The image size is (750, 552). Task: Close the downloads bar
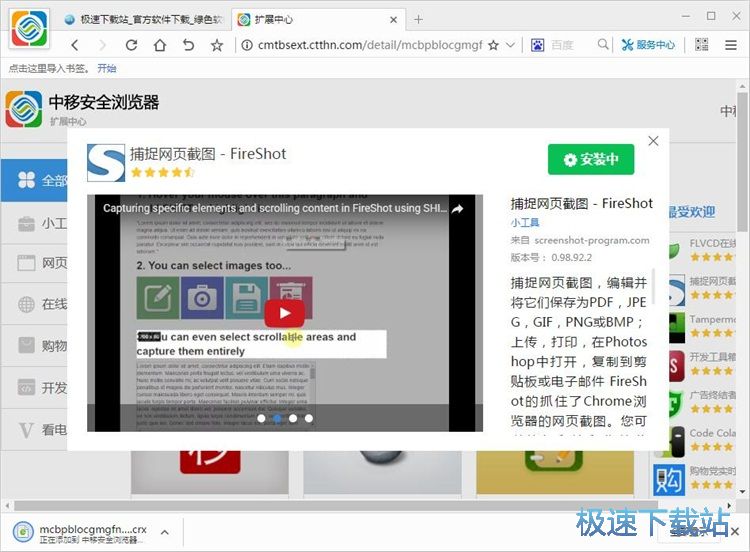(x=735, y=531)
